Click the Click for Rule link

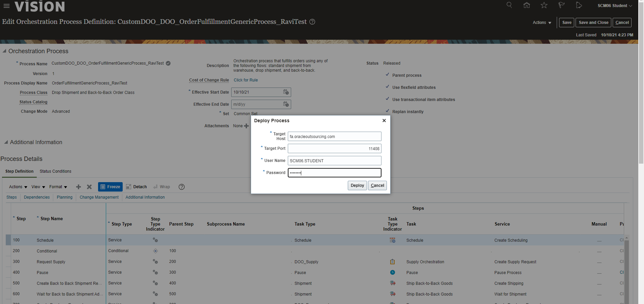pos(246,80)
